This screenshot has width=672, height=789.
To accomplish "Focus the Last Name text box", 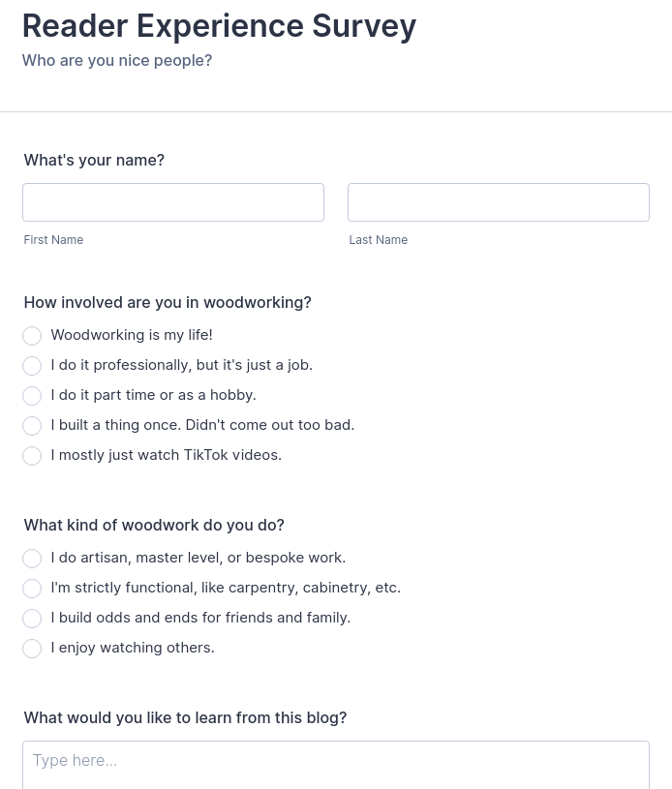I will pos(498,202).
